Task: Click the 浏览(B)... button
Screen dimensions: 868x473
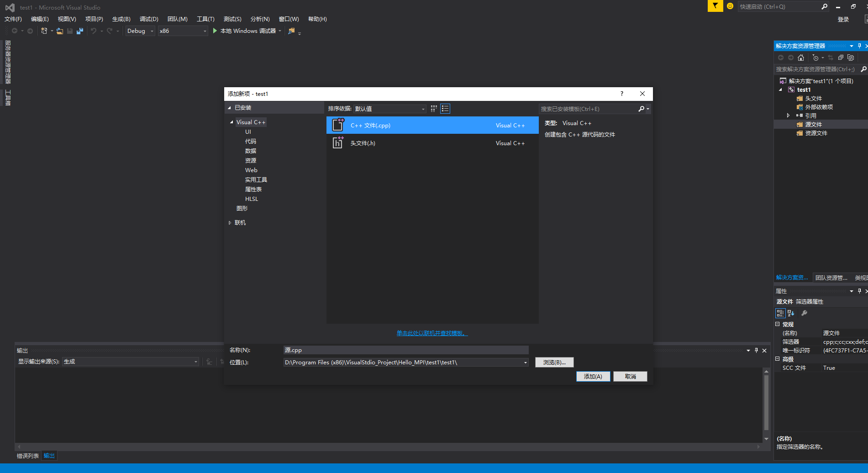Action: click(x=554, y=362)
